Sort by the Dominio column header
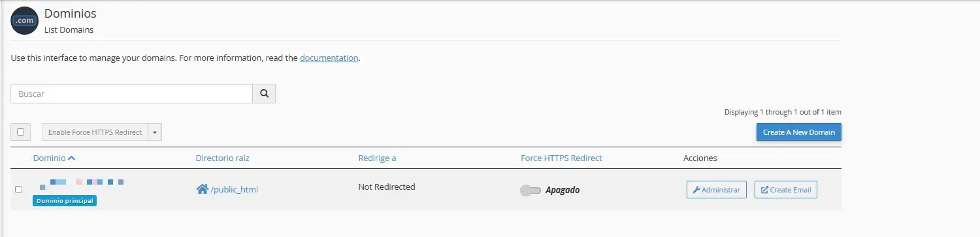The height and width of the screenshot is (237, 980). point(50,158)
